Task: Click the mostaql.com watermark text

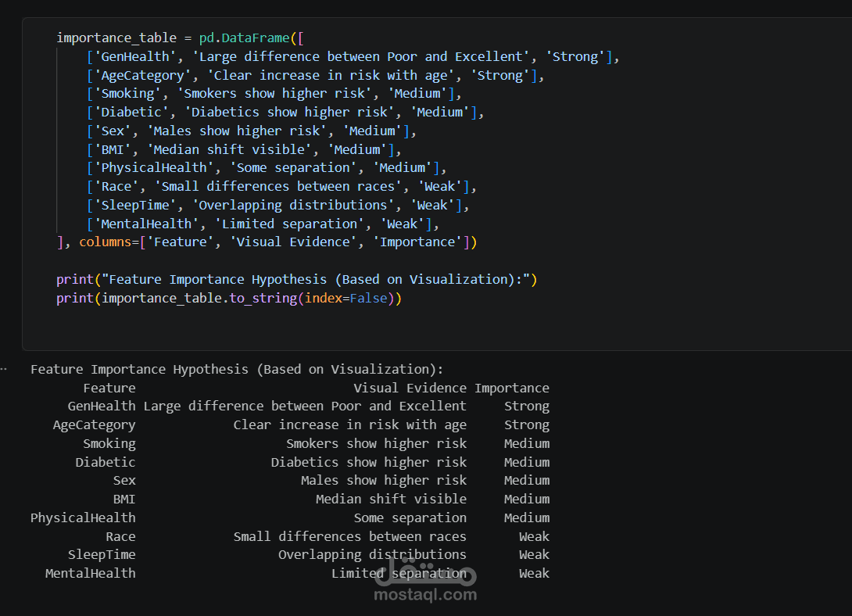Action: [x=425, y=595]
